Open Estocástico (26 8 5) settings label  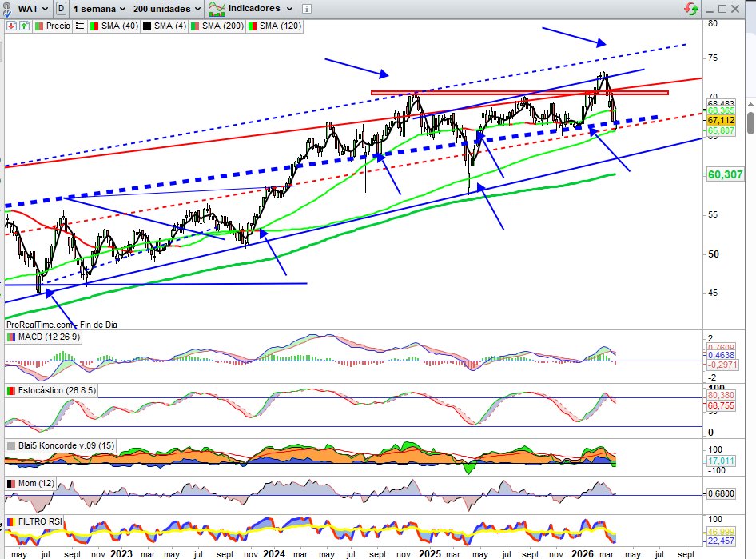click(x=57, y=391)
